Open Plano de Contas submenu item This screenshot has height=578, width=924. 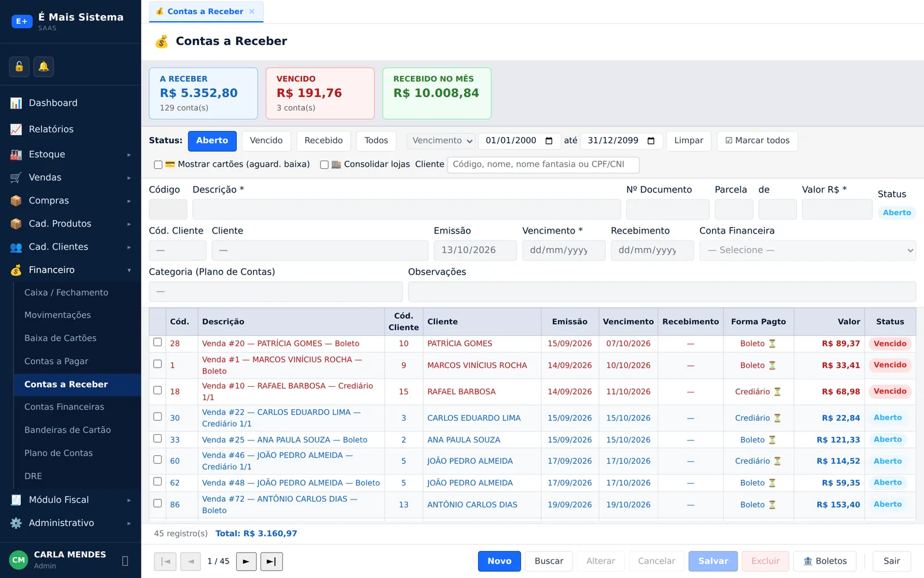click(77, 453)
